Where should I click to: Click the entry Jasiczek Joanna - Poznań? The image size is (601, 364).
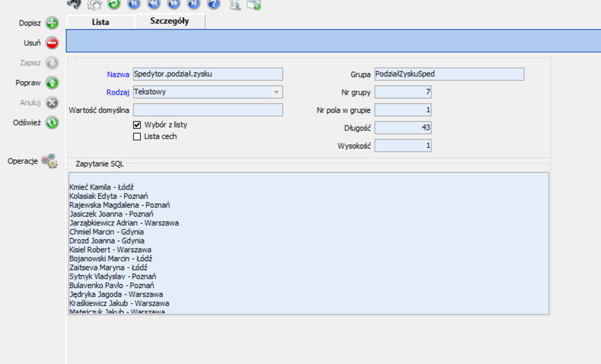tap(111, 214)
